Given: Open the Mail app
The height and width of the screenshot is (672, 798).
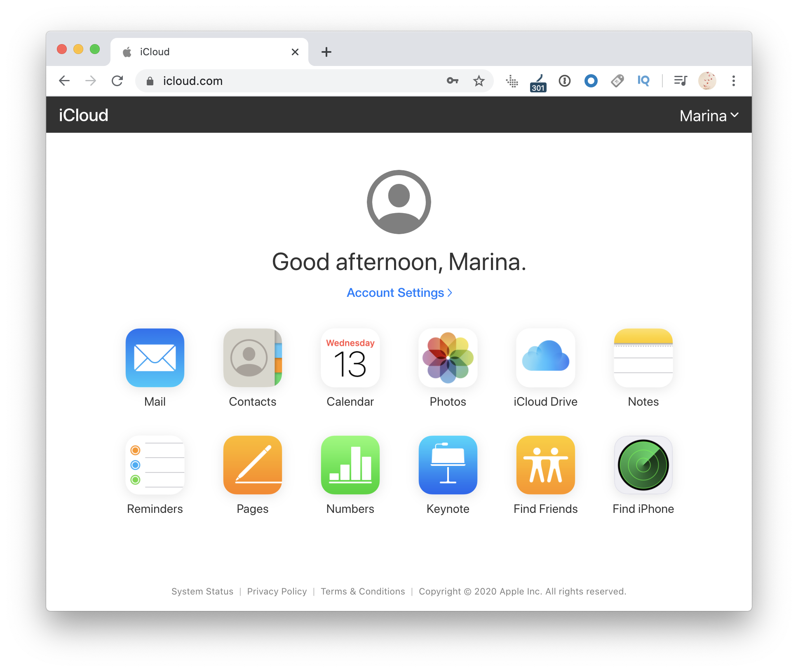Looking at the screenshot, I should click(155, 366).
